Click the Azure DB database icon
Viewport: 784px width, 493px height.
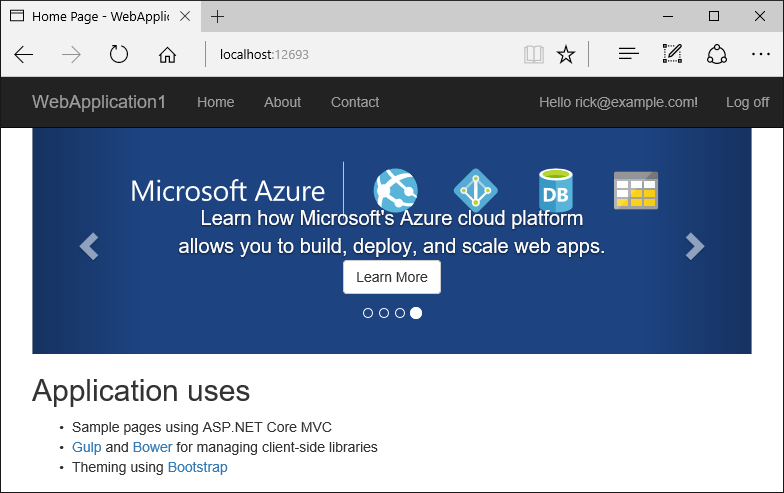pos(556,190)
